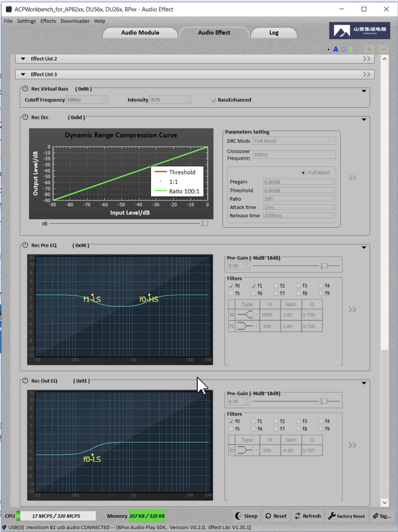This screenshot has width=398, height=532.
Task: Open Settings menu
Action: [x=26, y=21]
